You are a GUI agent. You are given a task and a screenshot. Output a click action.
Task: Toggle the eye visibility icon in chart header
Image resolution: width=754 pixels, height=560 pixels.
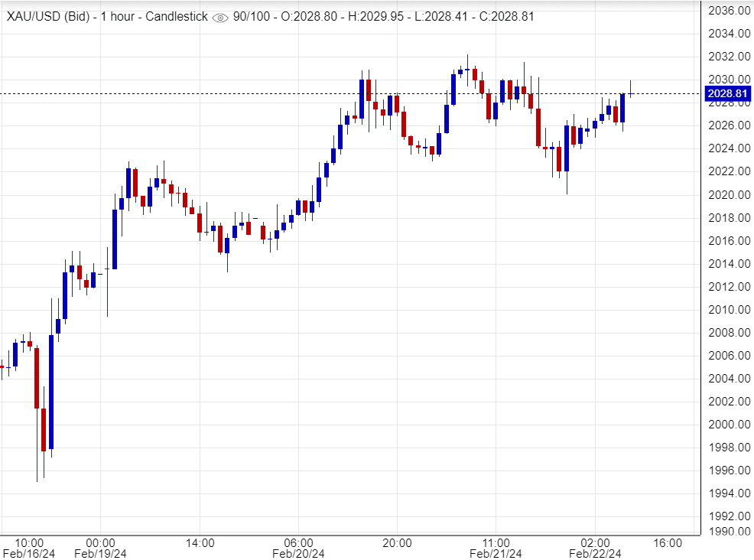pos(219,17)
